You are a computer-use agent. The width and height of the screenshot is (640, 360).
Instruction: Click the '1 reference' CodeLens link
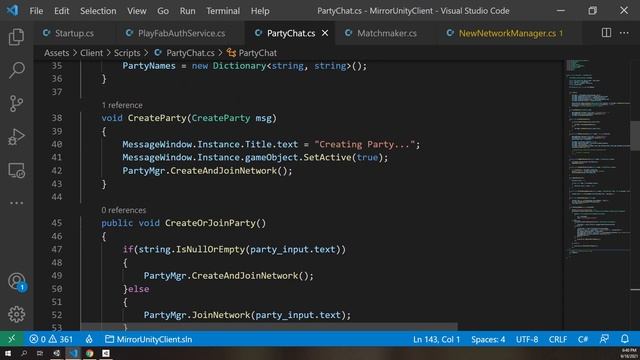[x=122, y=105]
